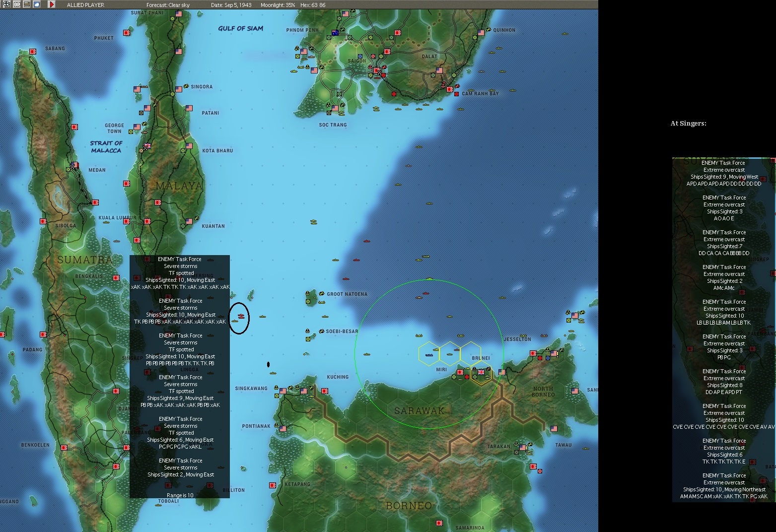Select the Japanese flag base at Jesselton
Screen dimensions: 776x532
click(x=533, y=353)
